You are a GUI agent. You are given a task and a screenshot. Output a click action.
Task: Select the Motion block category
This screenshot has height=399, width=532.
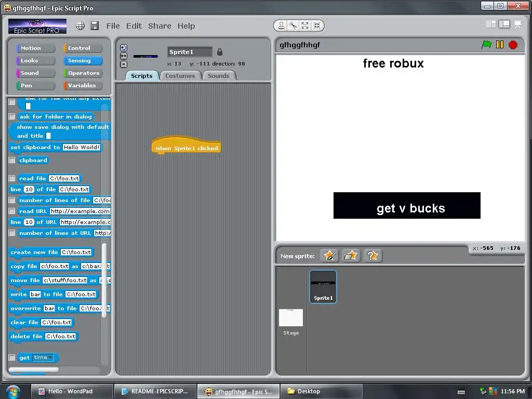35,48
